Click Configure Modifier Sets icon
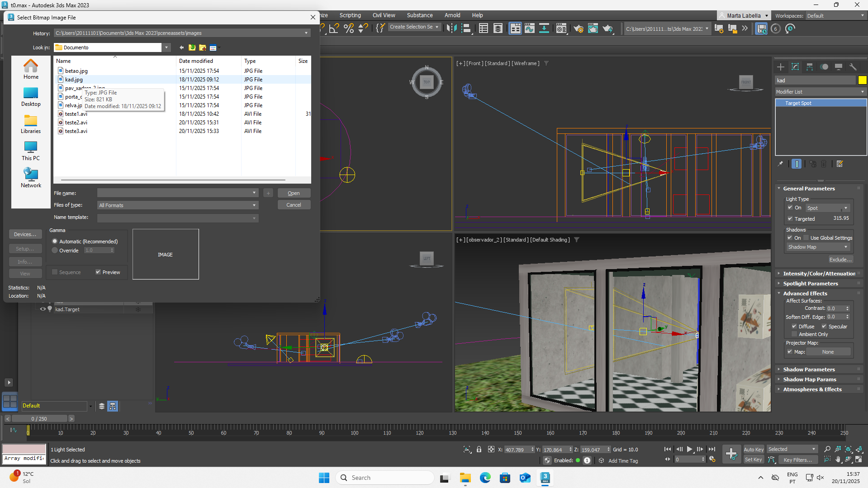This screenshot has width=868, height=488. [x=840, y=164]
